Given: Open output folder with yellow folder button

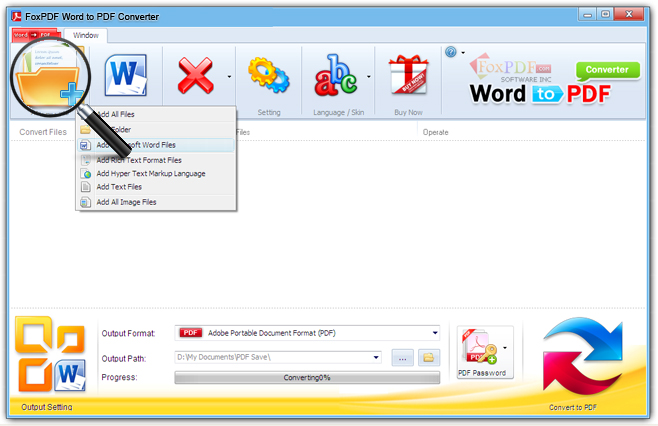Looking at the screenshot, I should click(428, 358).
